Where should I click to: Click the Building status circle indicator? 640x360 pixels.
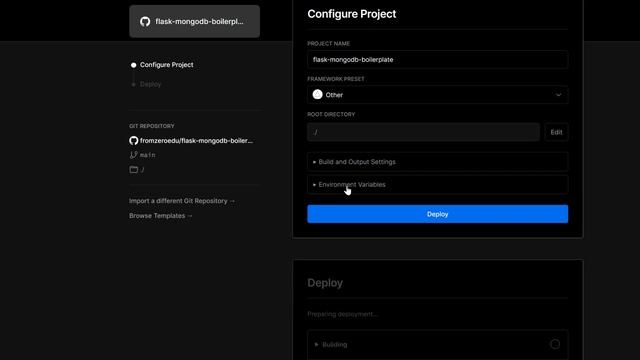(x=555, y=344)
